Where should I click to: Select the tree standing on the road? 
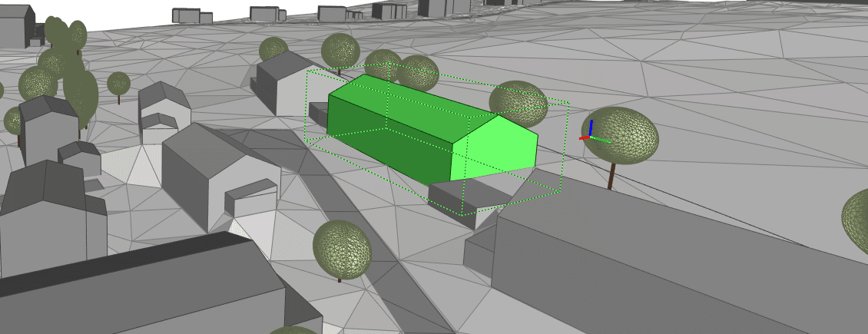point(342,250)
